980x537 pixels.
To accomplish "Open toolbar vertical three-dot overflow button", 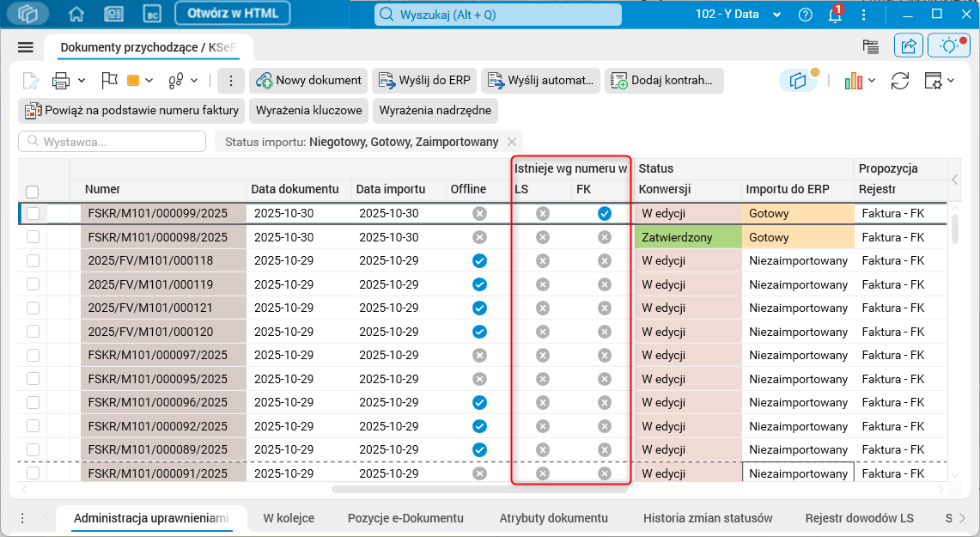I will point(231,81).
